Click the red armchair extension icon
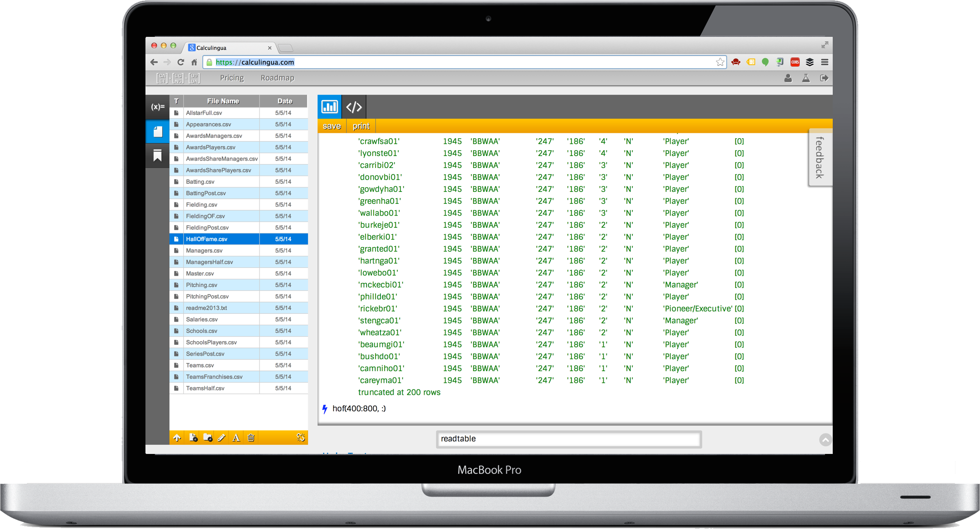980x529 pixels. coord(736,62)
